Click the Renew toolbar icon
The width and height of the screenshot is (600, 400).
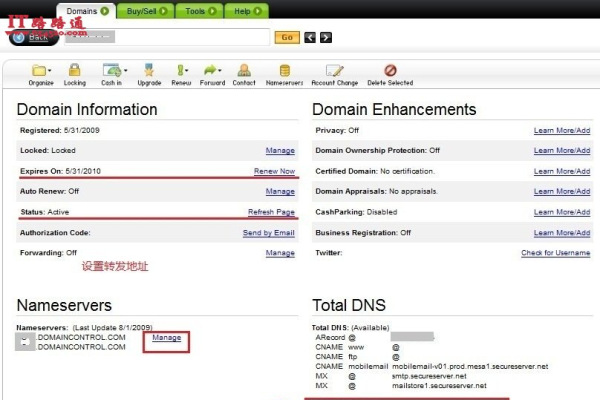click(x=182, y=71)
